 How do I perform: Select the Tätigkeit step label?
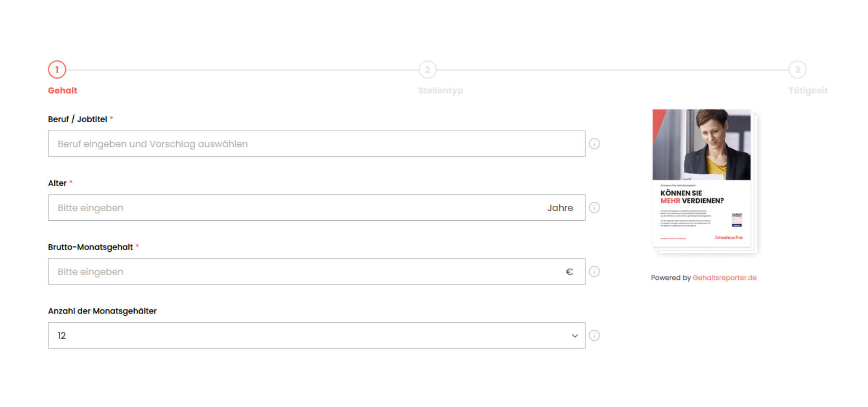808,90
